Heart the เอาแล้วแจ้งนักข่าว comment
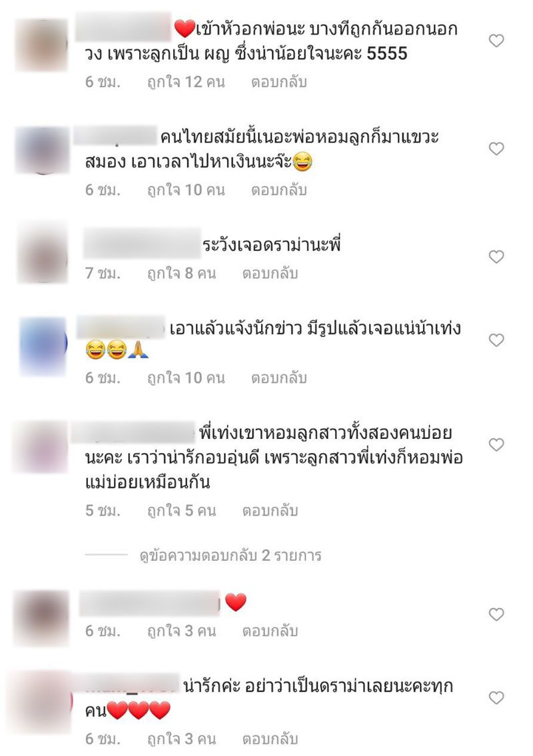Image resolution: width=533 pixels, height=756 pixels. pos(496,340)
